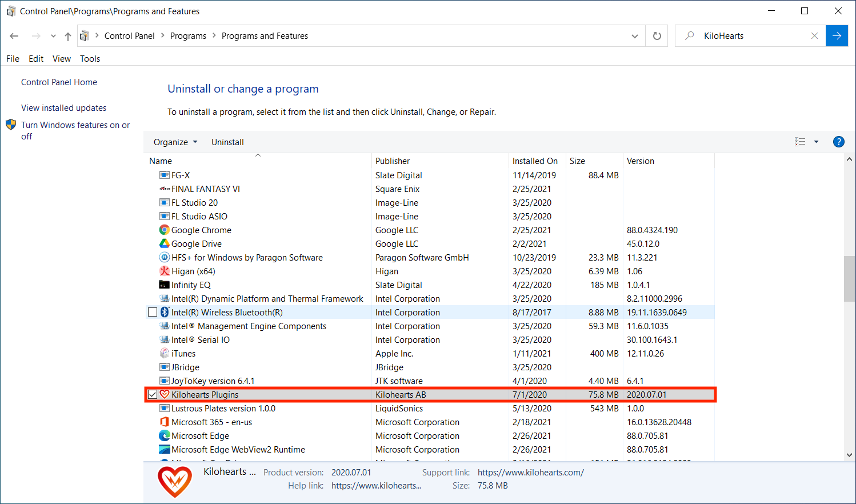Image resolution: width=856 pixels, height=504 pixels.
Task: Open the Tools menu
Action: tap(90, 59)
